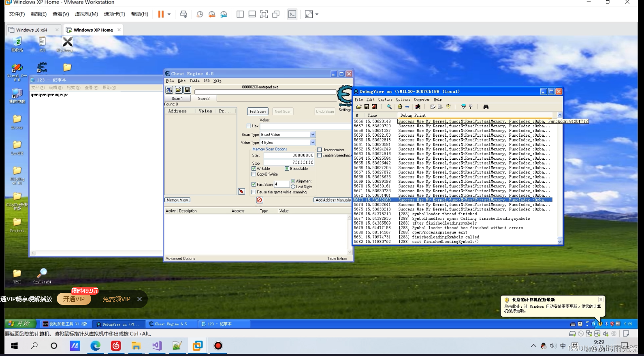The width and height of the screenshot is (644, 356).
Task: Switch to Windows 10 x64 VM tab
Action: pyautogui.click(x=34, y=30)
